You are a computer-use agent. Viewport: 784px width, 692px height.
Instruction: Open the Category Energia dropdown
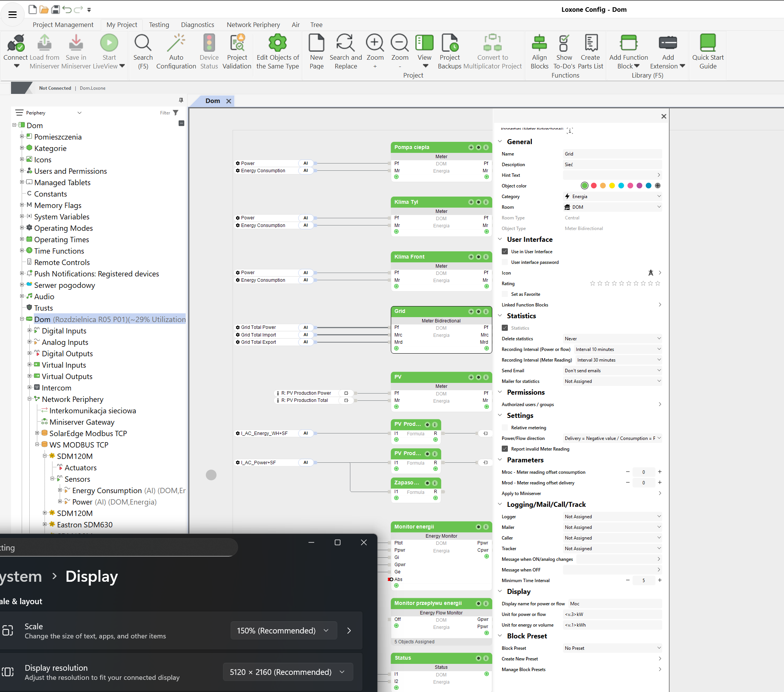pos(612,196)
